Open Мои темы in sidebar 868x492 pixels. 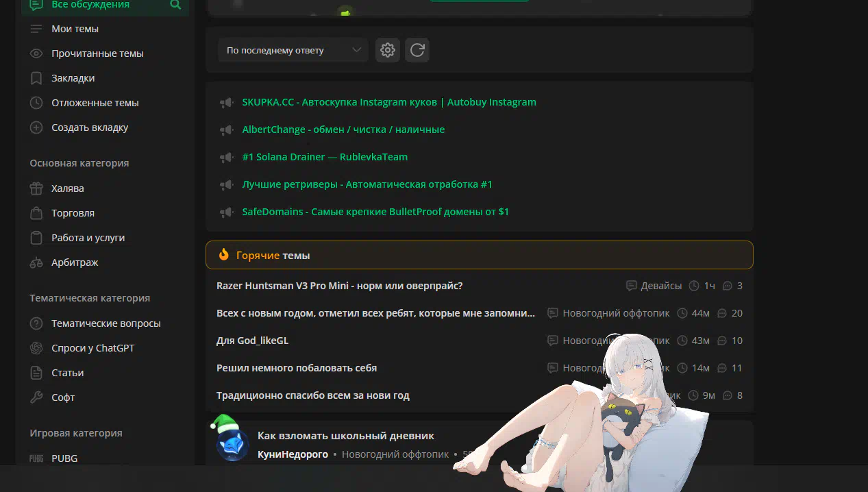(x=75, y=29)
